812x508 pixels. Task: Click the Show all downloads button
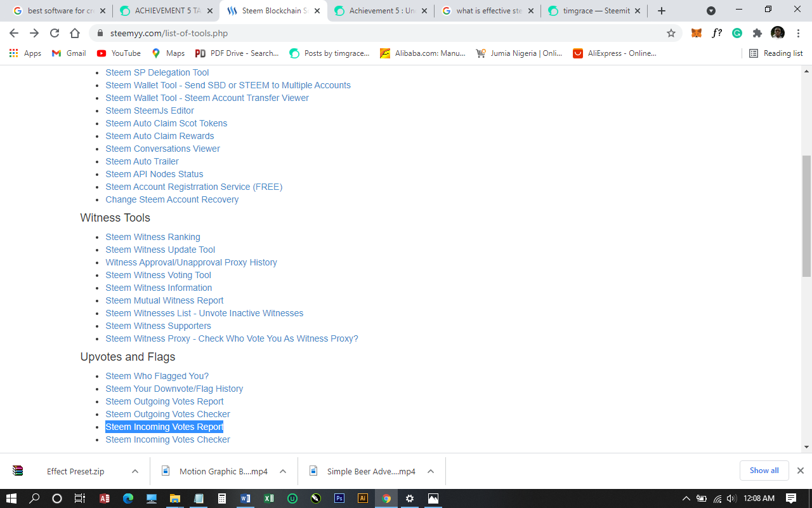point(764,470)
